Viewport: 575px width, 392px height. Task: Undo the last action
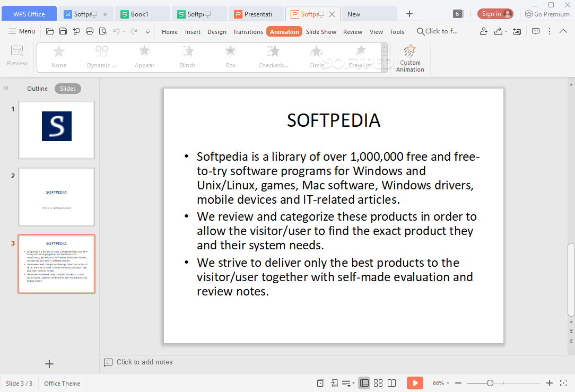point(116,31)
